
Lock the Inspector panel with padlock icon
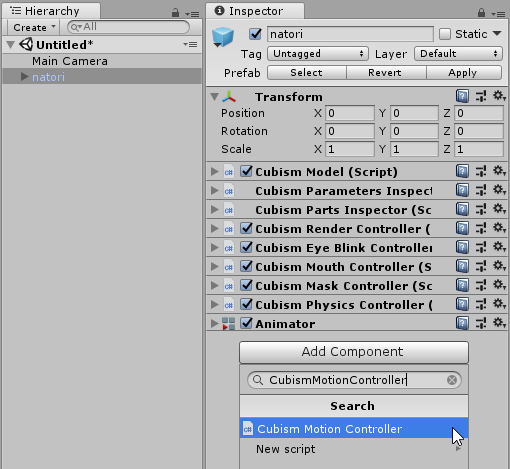pos(481,13)
